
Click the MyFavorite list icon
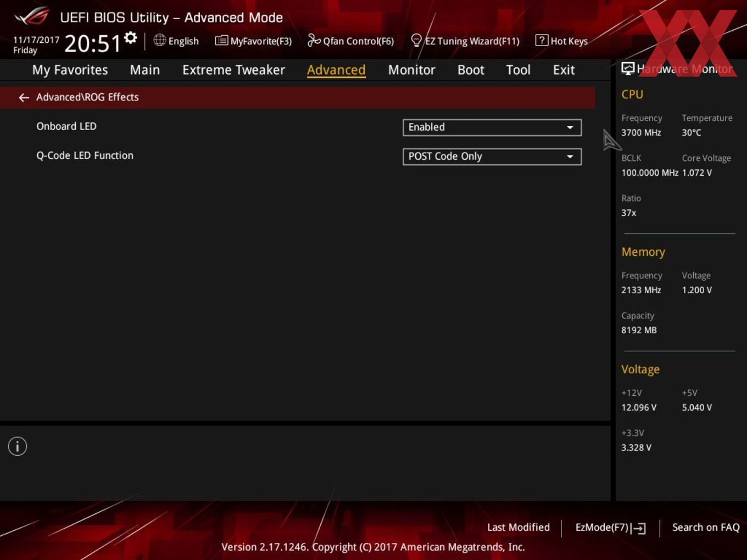point(221,40)
